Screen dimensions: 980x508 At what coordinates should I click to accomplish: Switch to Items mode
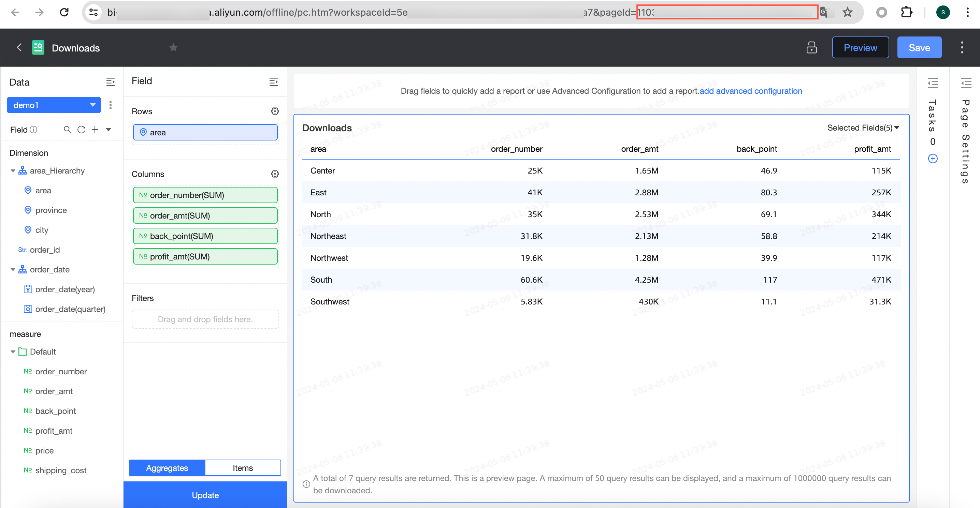coord(243,468)
